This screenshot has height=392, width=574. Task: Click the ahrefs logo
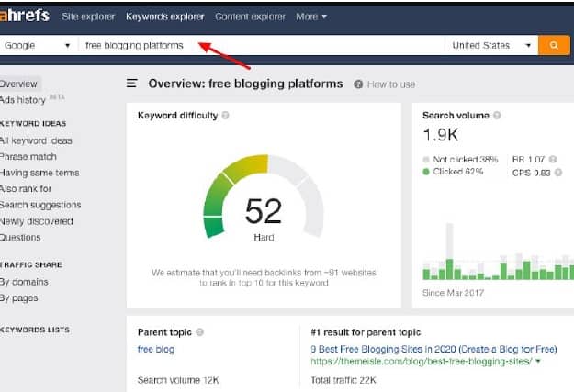click(x=25, y=16)
